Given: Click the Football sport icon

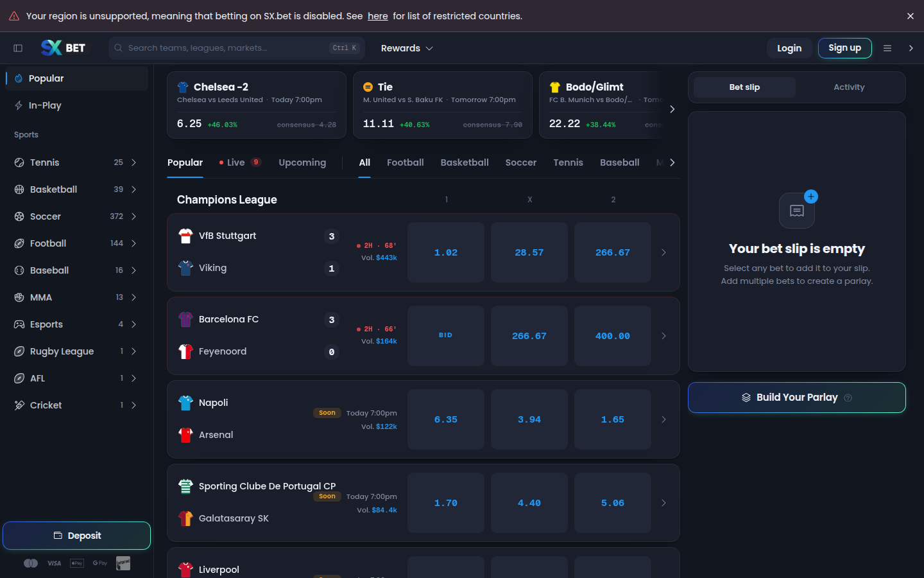Looking at the screenshot, I should [x=19, y=243].
